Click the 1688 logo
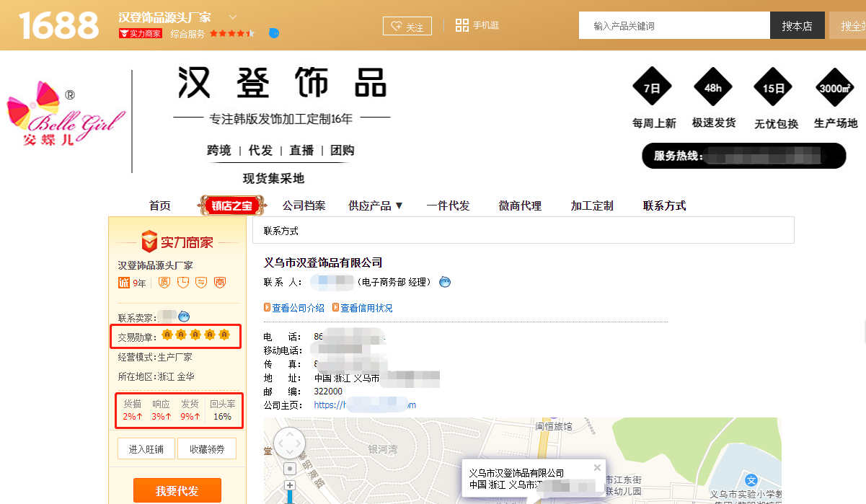 58,26
